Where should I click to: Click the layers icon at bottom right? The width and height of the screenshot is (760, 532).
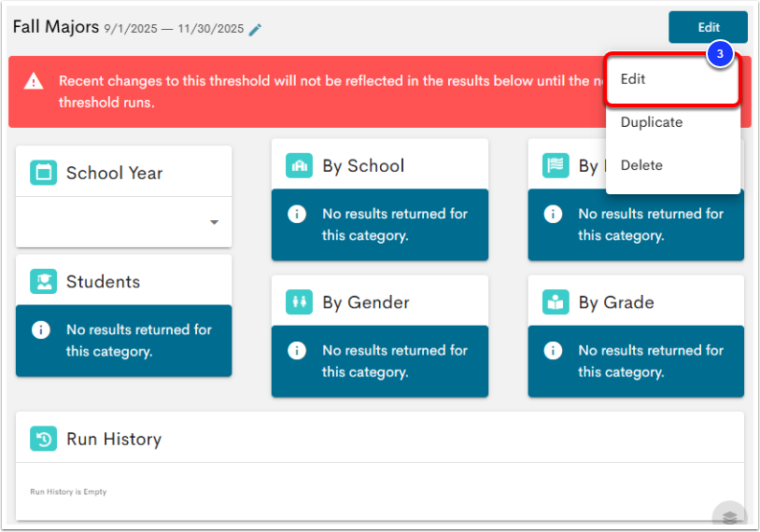tap(729, 516)
